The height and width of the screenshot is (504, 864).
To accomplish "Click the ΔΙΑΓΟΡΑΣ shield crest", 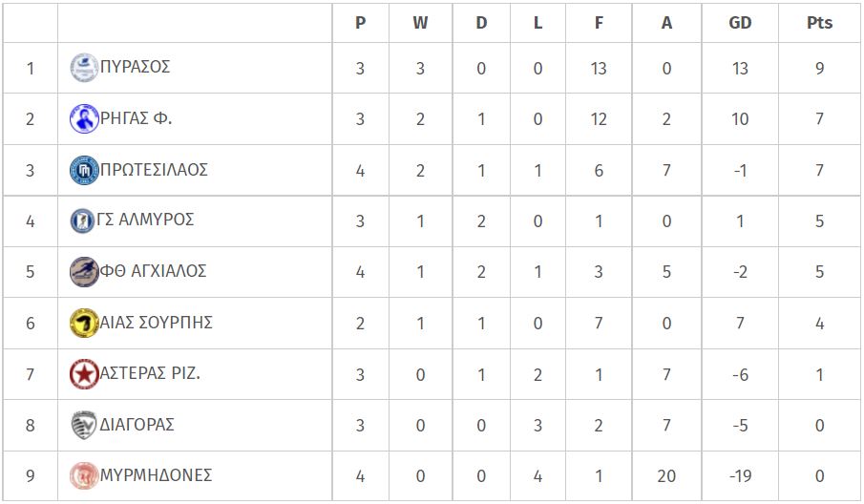I will click(84, 425).
